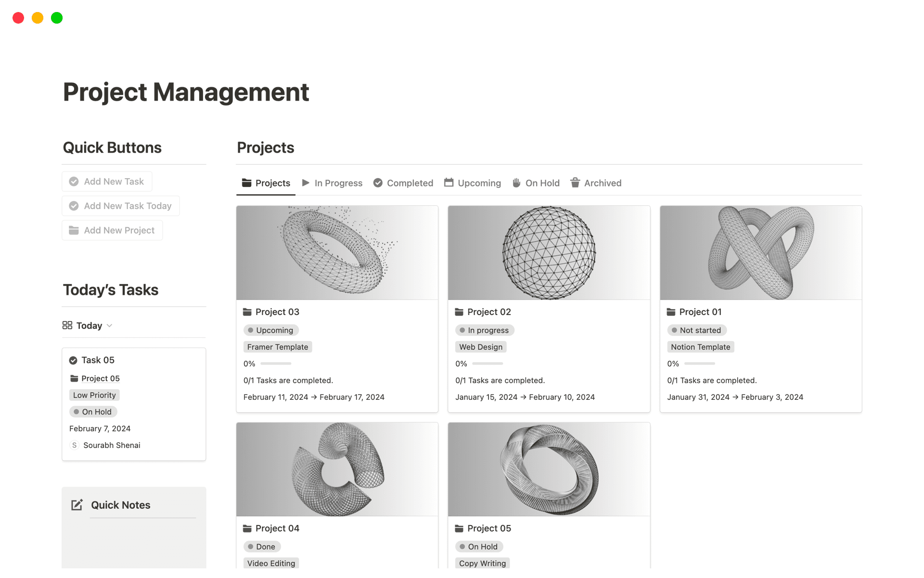
Task: Click the trash icon next to Archived
Action: click(575, 183)
